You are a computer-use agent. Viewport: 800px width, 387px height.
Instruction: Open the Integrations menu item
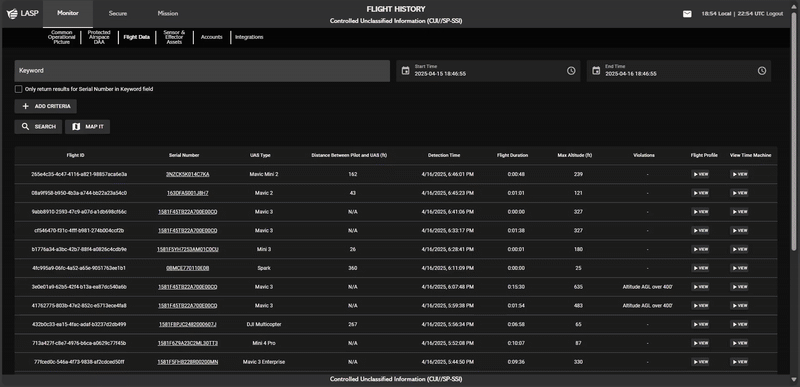coord(249,37)
